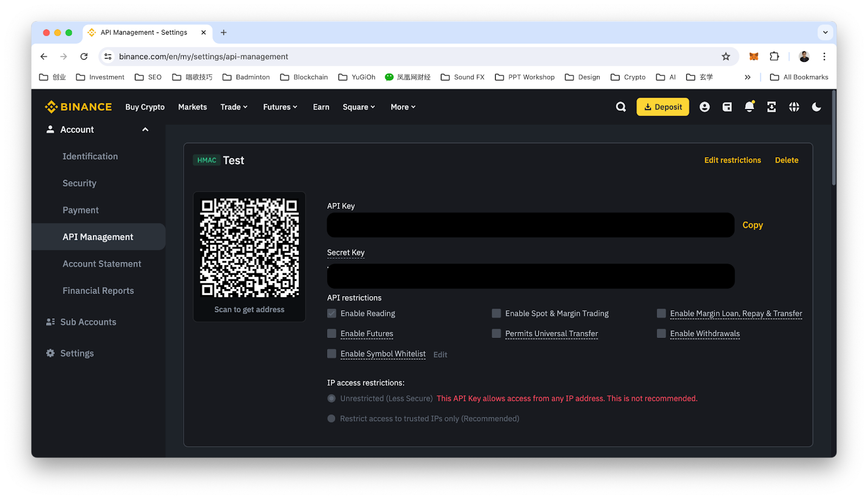Viewport: 868px width, 499px height.
Task: Check Permits Universal Transfer
Action: point(496,334)
